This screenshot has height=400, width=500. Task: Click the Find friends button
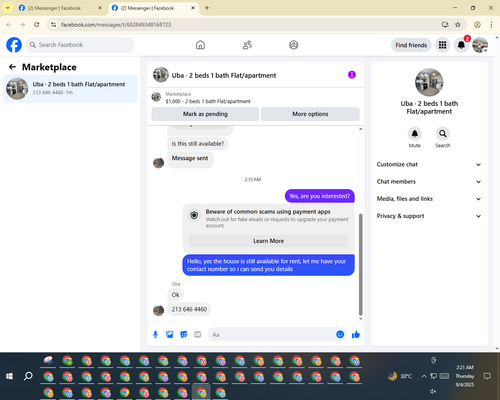[411, 45]
